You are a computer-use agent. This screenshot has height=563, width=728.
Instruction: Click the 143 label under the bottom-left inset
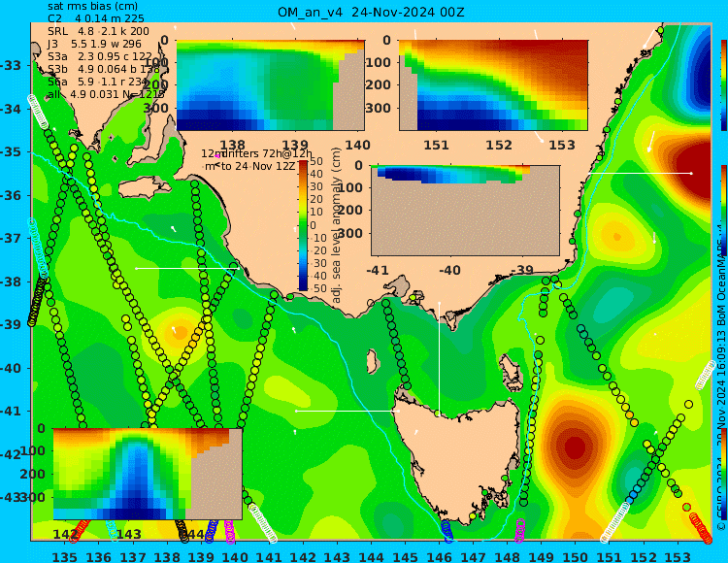tap(128, 534)
